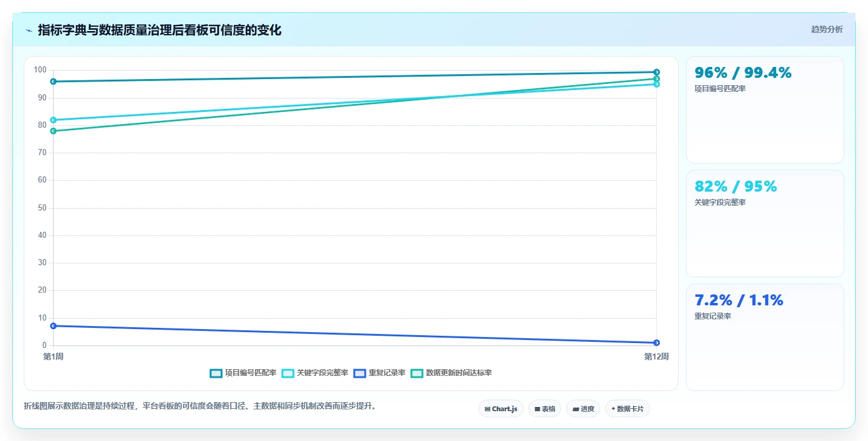The width and height of the screenshot is (868, 441).
Task: Click the 关键字段完整率 data point at 第1周
Action: point(54,120)
